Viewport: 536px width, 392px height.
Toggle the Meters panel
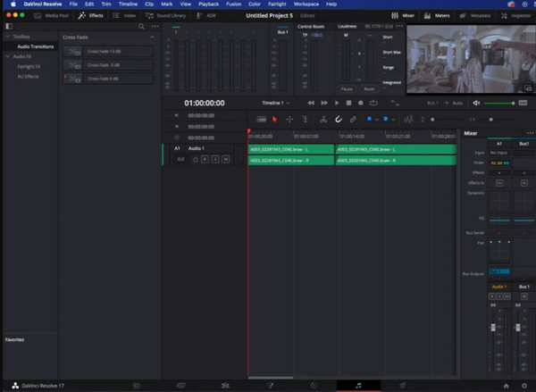437,15
